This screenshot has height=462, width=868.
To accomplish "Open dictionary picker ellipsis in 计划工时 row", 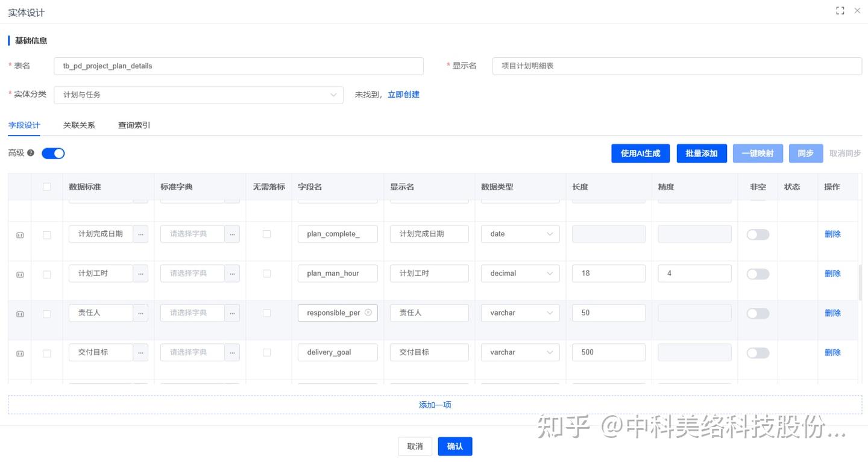I will 232,273.
